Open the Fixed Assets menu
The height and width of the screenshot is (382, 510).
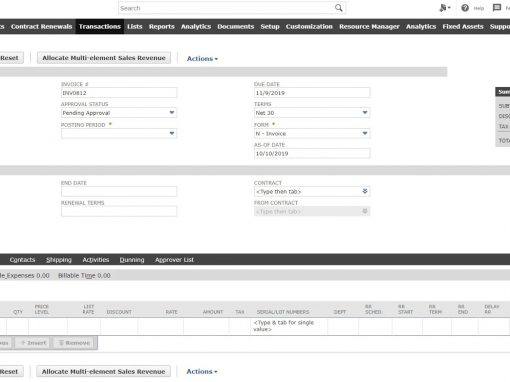[x=463, y=26]
